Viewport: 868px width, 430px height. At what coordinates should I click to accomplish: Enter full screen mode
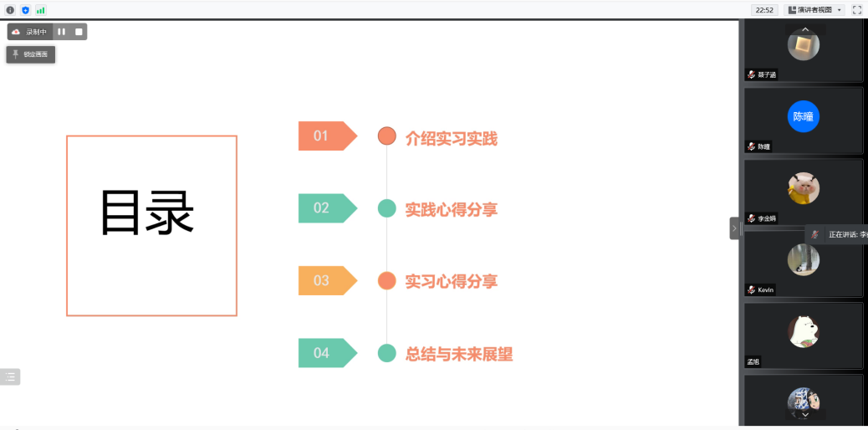pos(857,10)
